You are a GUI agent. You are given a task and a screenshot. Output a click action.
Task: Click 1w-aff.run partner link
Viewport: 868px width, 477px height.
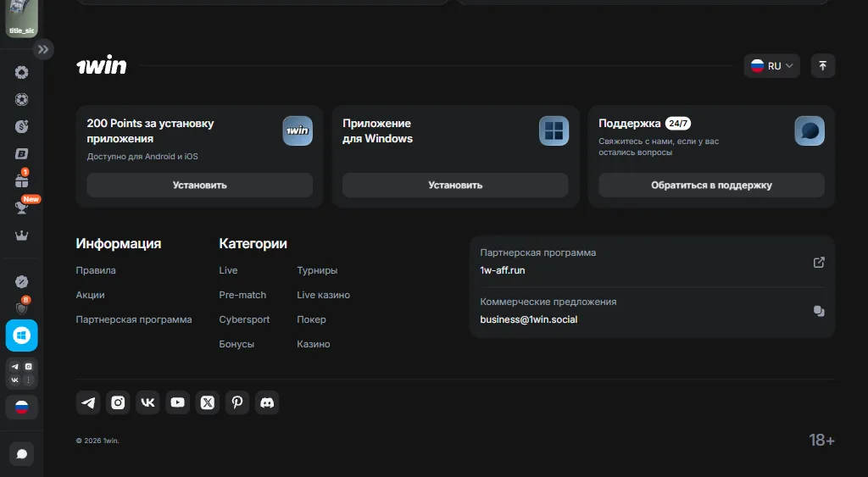point(502,270)
